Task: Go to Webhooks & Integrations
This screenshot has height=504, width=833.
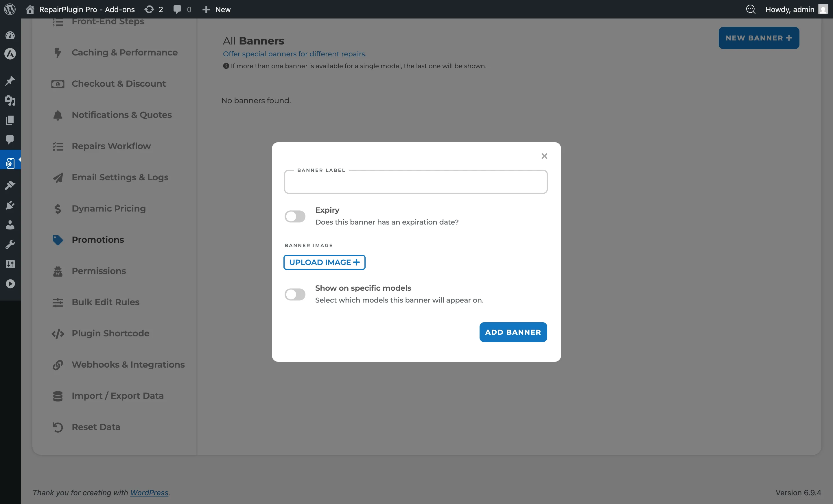Action: click(x=128, y=364)
